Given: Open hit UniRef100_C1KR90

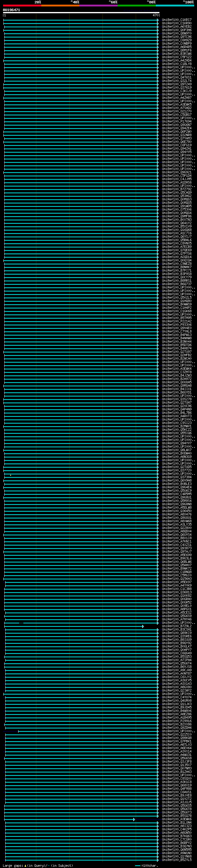Looking at the screenshot, I should (176, 23).
